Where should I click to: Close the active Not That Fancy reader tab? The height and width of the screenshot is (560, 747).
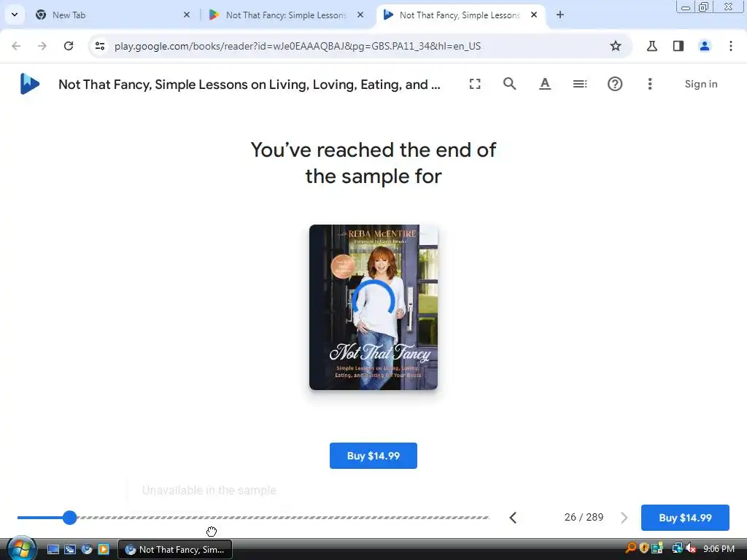pyautogui.click(x=534, y=15)
